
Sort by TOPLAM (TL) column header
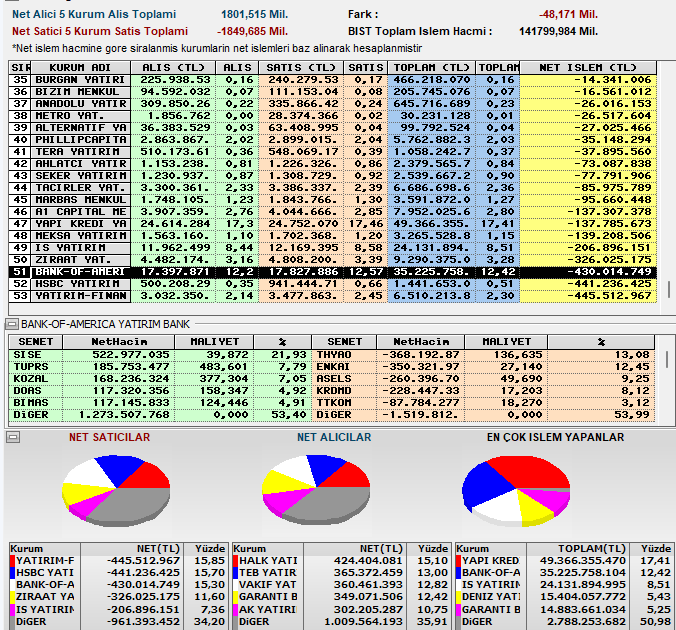(x=431, y=68)
